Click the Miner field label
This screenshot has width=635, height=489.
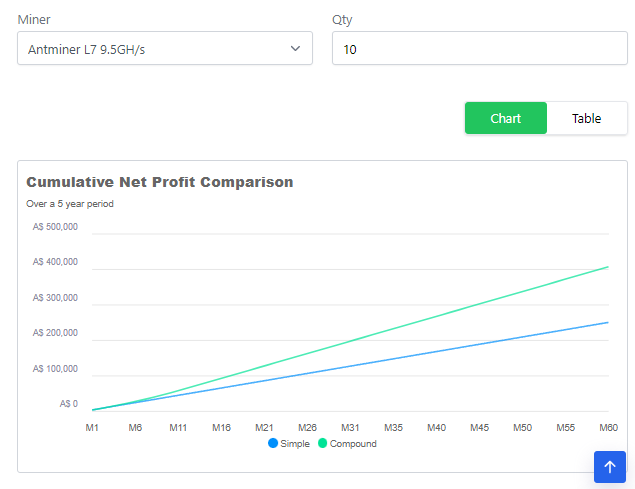(34, 19)
